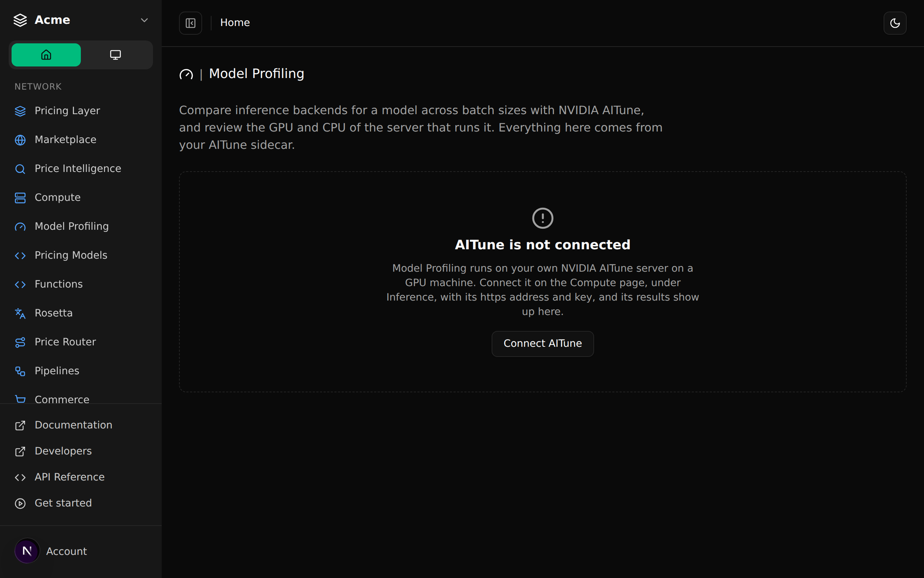This screenshot has height=578, width=924.
Task: Click the Connect AITune button
Action: (x=542, y=344)
